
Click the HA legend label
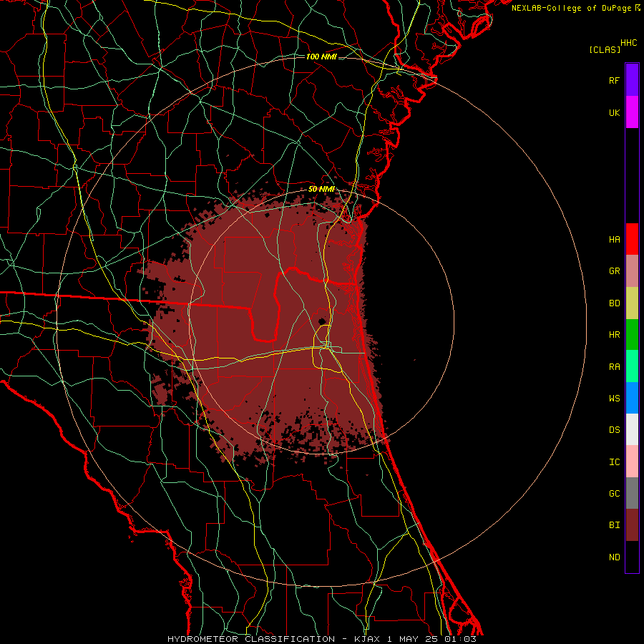click(x=614, y=240)
